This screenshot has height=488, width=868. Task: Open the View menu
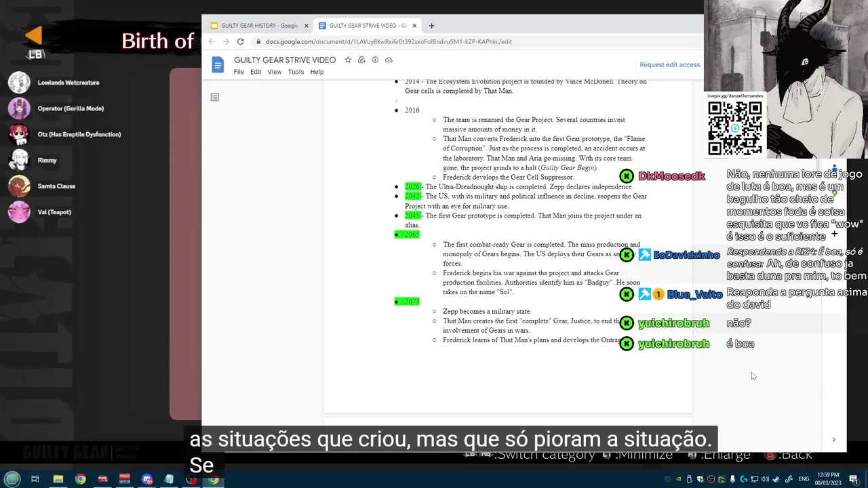pos(275,72)
